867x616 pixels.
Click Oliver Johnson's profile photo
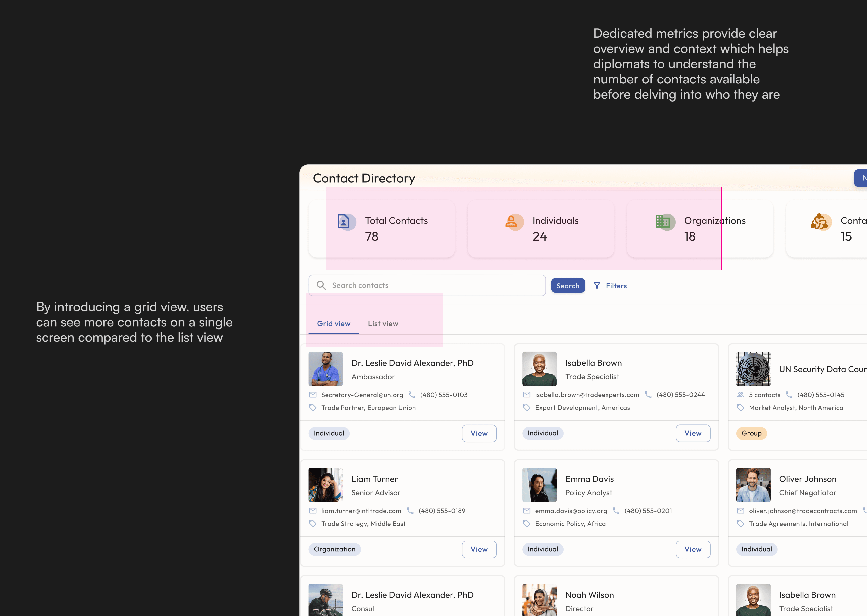[x=753, y=485]
